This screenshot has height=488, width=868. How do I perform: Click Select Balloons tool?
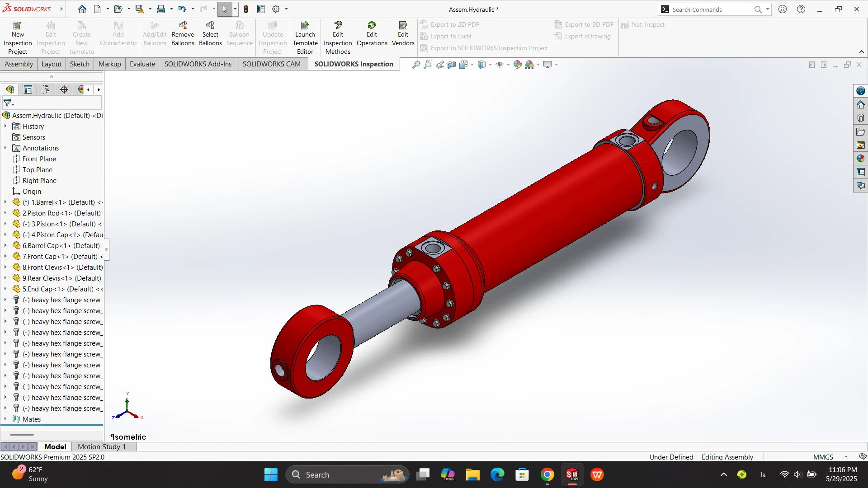click(x=210, y=34)
